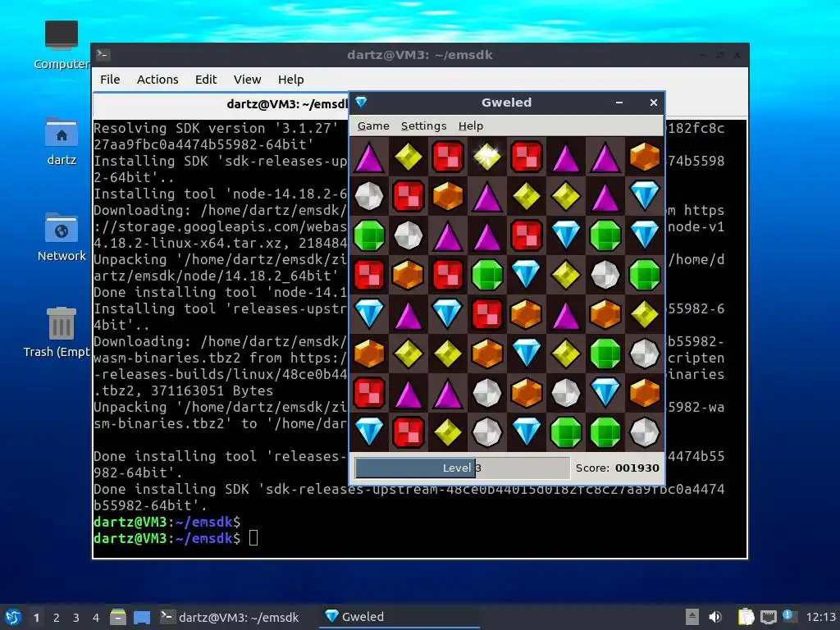Screen dimensions: 840x630
Task: Open the Edit menu in the terminal
Action: pos(206,80)
